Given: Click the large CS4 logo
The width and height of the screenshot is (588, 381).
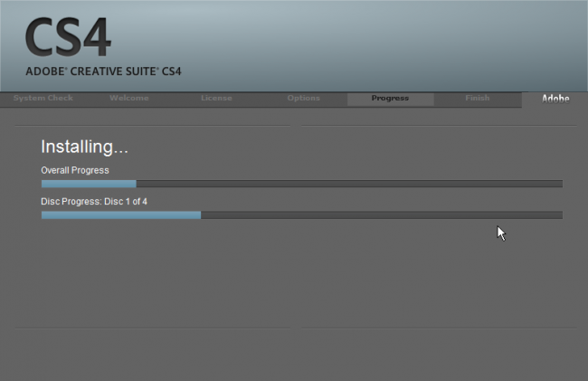Looking at the screenshot, I should pyautogui.click(x=68, y=37).
